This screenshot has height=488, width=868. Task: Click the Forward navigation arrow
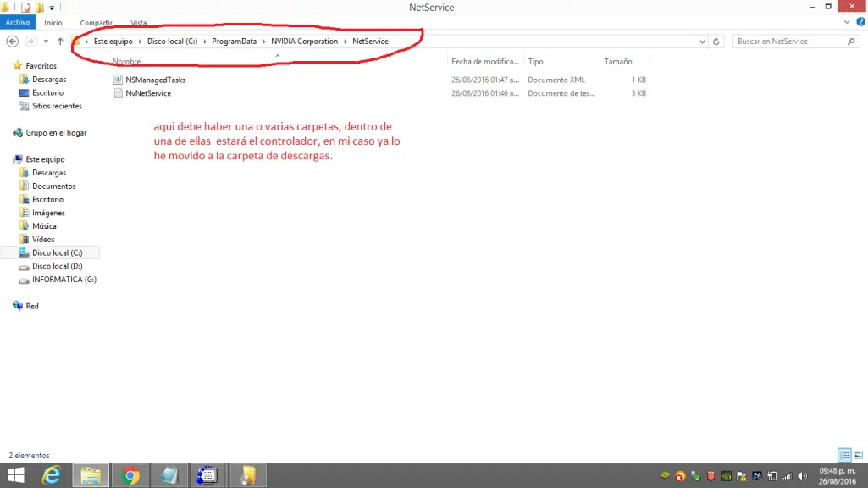coord(30,41)
